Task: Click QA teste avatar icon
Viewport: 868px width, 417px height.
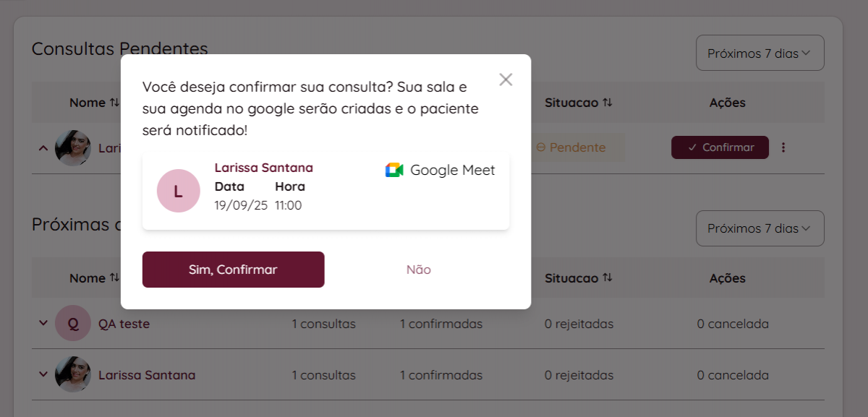Action: pyautogui.click(x=73, y=324)
